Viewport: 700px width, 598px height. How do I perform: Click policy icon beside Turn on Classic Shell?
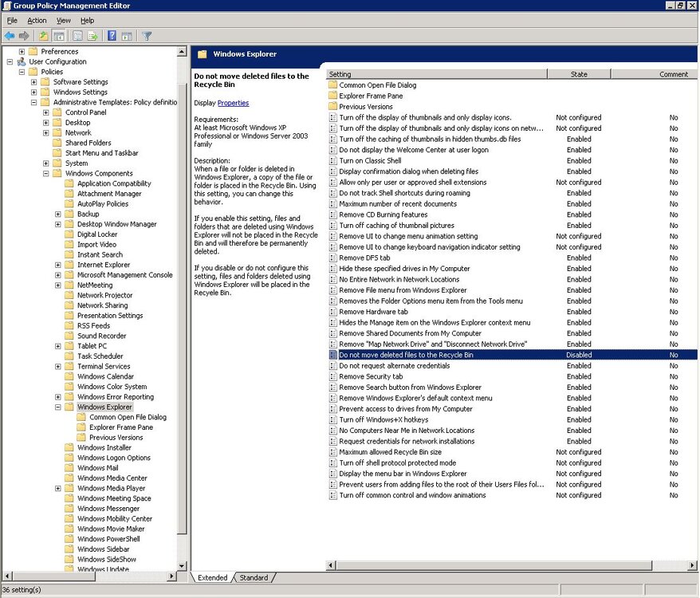[332, 161]
